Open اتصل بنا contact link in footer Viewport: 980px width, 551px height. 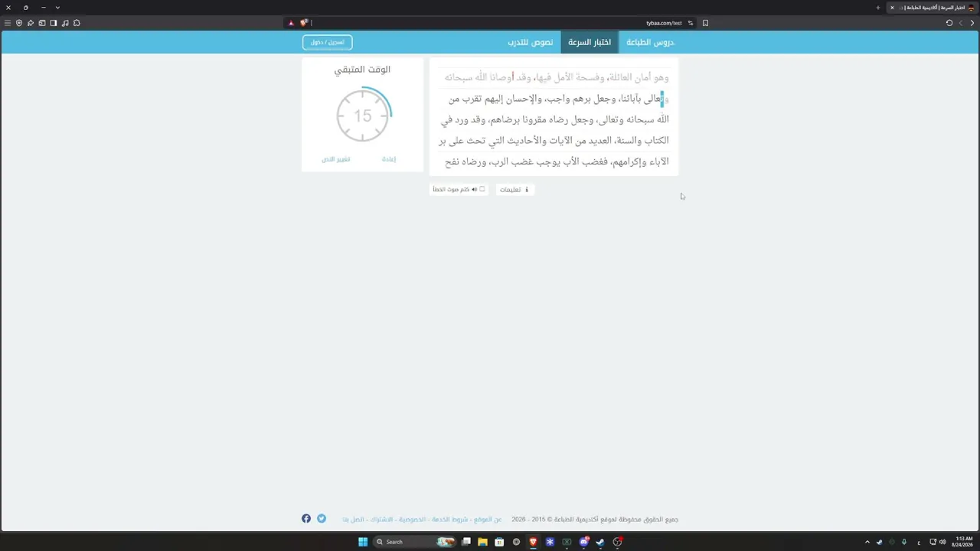(x=354, y=520)
